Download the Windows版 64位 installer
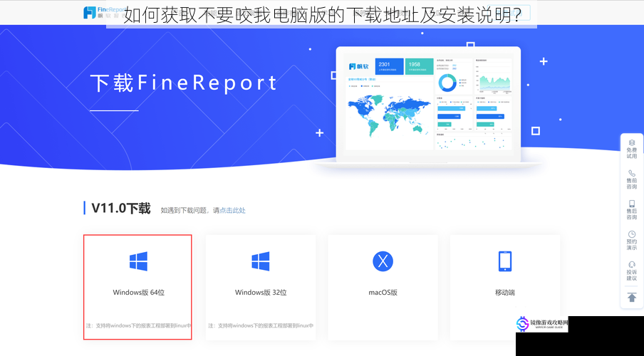This screenshot has height=356, width=644. pyautogui.click(x=137, y=287)
